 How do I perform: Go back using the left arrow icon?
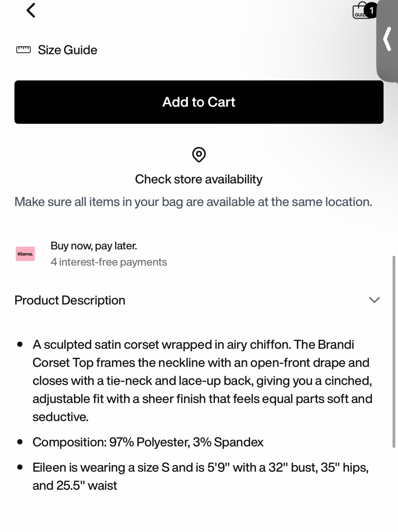[x=31, y=10]
